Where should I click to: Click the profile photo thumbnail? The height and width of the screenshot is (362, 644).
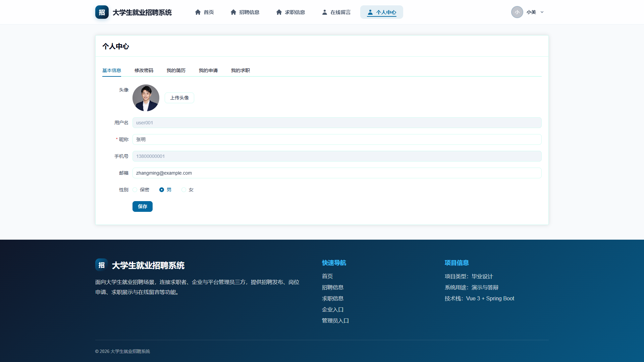coord(146,98)
